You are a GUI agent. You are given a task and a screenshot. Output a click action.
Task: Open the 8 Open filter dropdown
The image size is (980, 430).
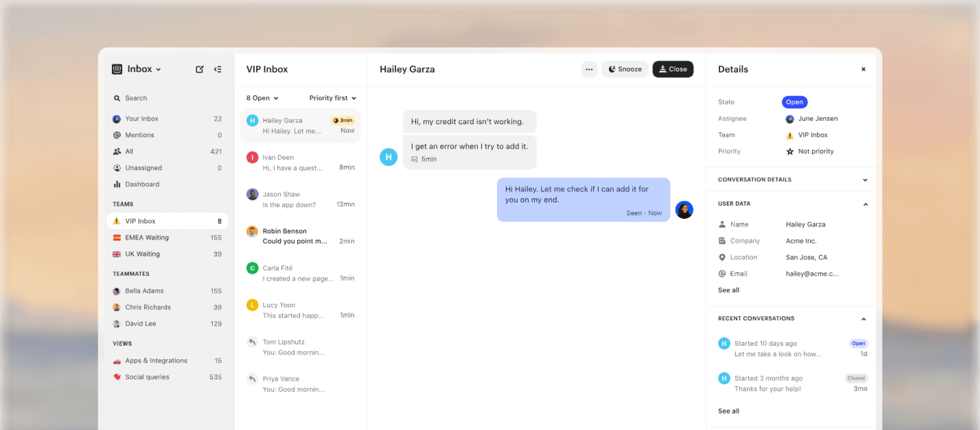click(261, 98)
